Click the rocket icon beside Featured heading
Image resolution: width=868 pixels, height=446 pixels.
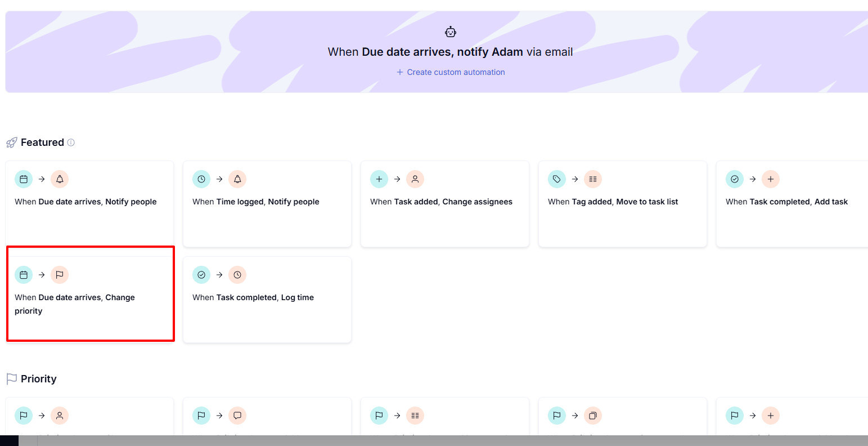click(11, 142)
